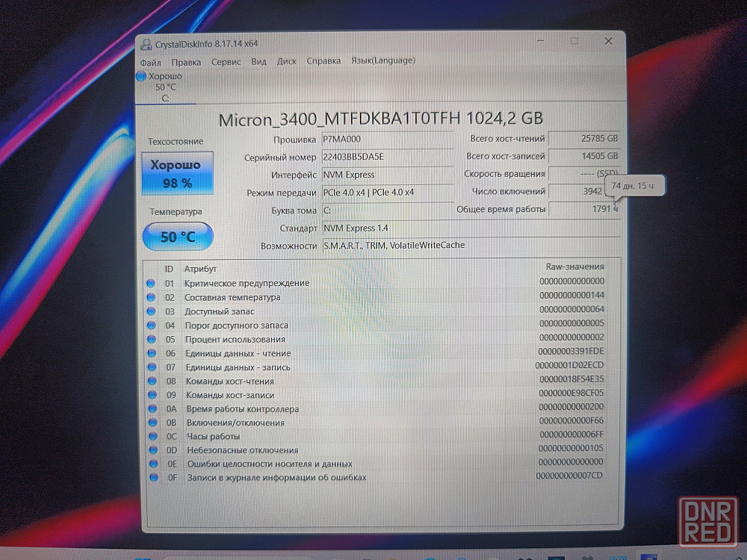Open the Диск menu
747x560 pixels.
[x=286, y=61]
